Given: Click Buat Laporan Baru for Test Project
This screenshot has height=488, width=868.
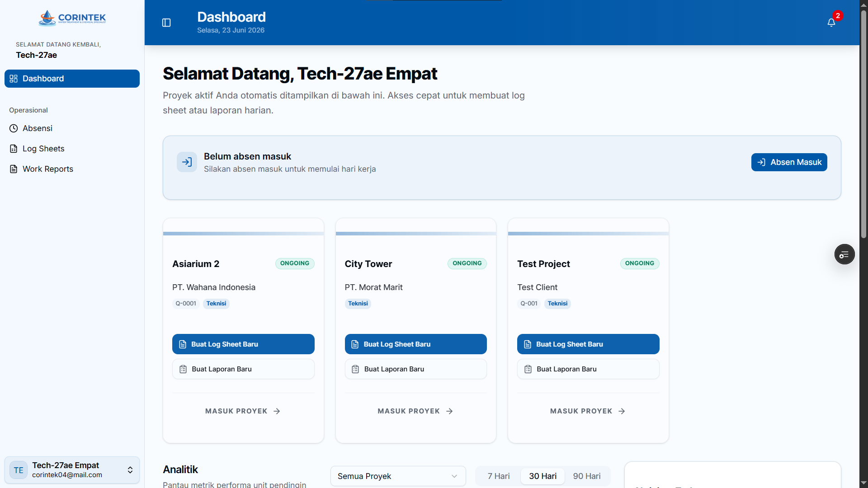Looking at the screenshot, I should [588, 369].
